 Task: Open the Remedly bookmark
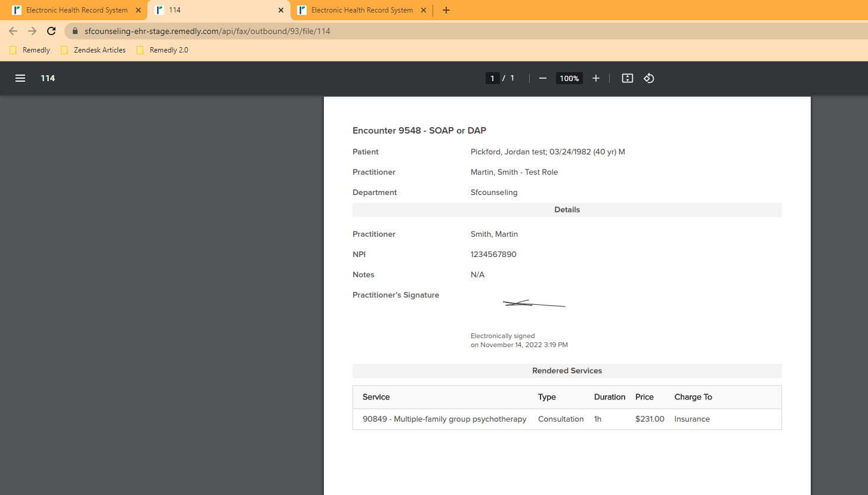pyautogui.click(x=30, y=50)
